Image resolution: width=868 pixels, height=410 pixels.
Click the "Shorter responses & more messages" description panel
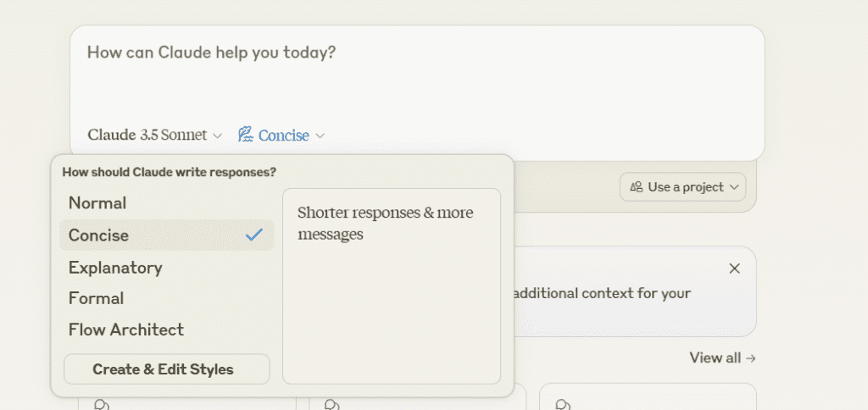pyautogui.click(x=391, y=285)
